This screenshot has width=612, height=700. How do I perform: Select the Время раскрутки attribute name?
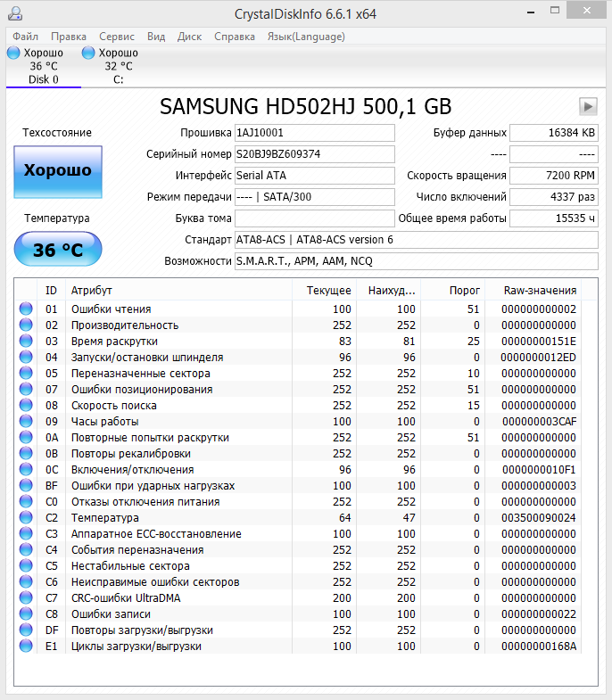[x=114, y=341]
